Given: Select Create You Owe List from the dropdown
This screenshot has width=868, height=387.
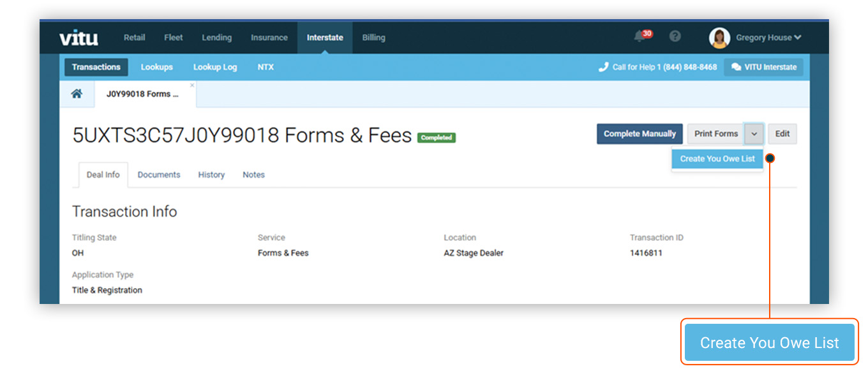Looking at the screenshot, I should (x=717, y=158).
